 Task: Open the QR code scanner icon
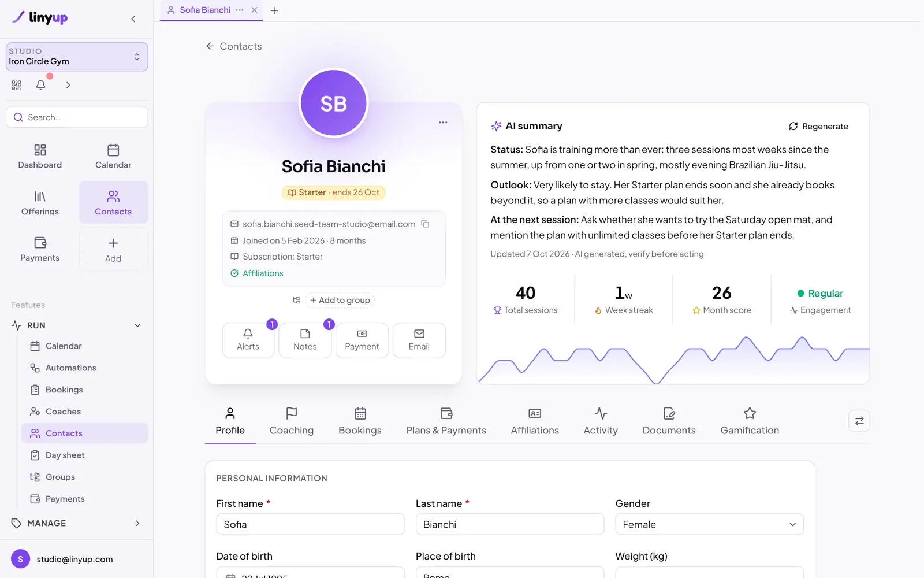tap(16, 85)
